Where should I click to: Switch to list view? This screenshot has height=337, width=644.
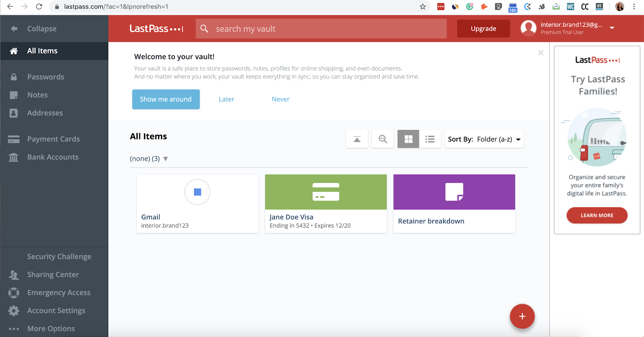[430, 139]
